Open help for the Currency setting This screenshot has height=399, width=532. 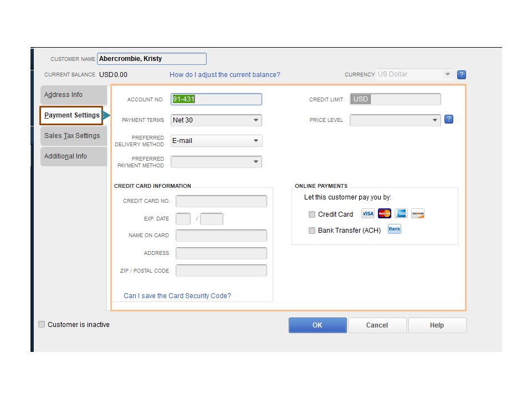point(462,74)
